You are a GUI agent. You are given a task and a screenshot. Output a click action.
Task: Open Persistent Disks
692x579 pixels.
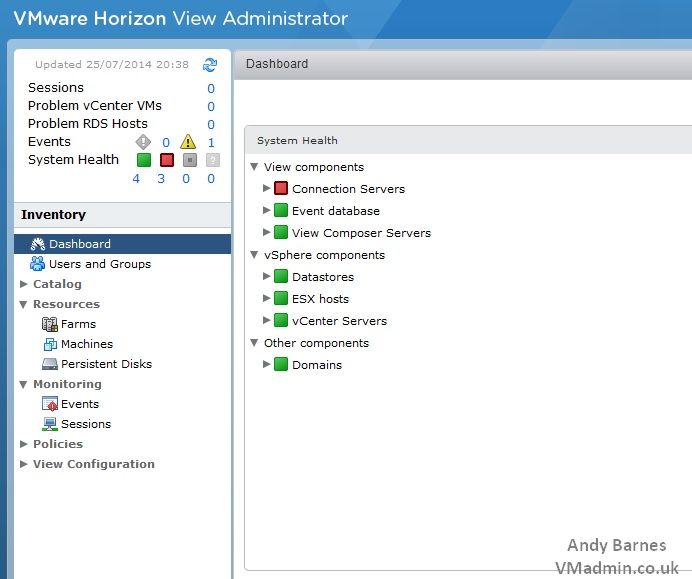pyautogui.click(x=106, y=364)
